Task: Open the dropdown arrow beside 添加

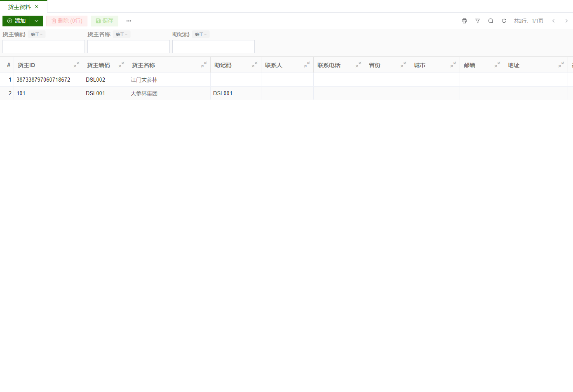Action: coord(36,21)
